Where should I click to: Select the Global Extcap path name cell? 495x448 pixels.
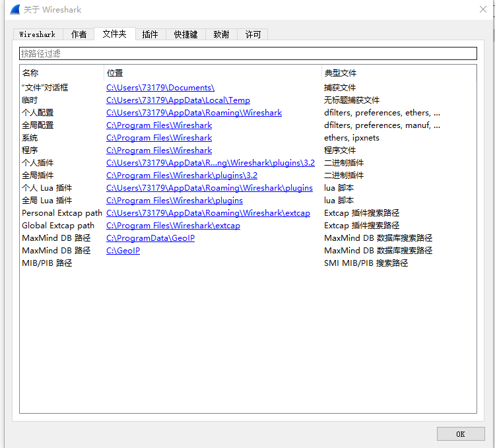pyautogui.click(x=58, y=226)
